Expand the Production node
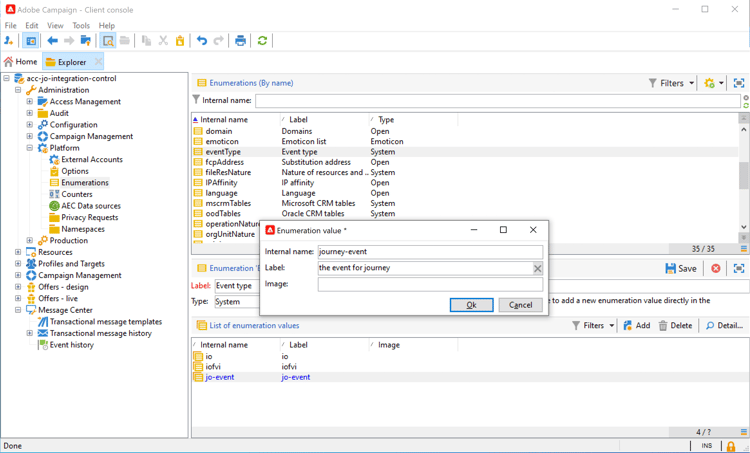The height and width of the screenshot is (453, 750). point(30,241)
